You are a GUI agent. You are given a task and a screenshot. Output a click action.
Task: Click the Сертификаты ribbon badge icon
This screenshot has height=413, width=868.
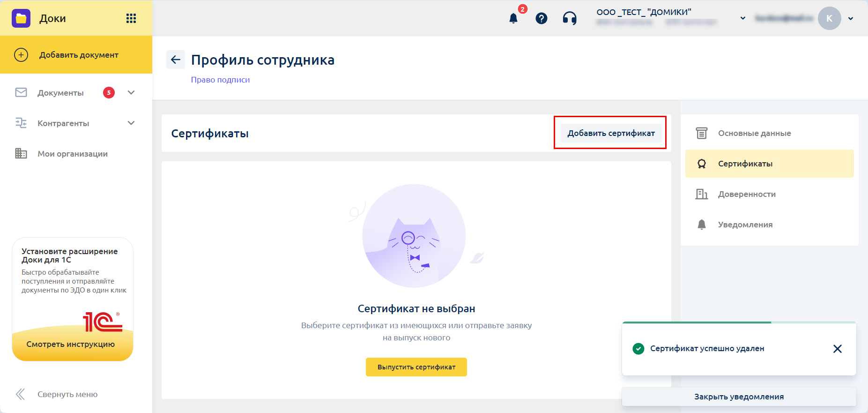pyautogui.click(x=701, y=164)
